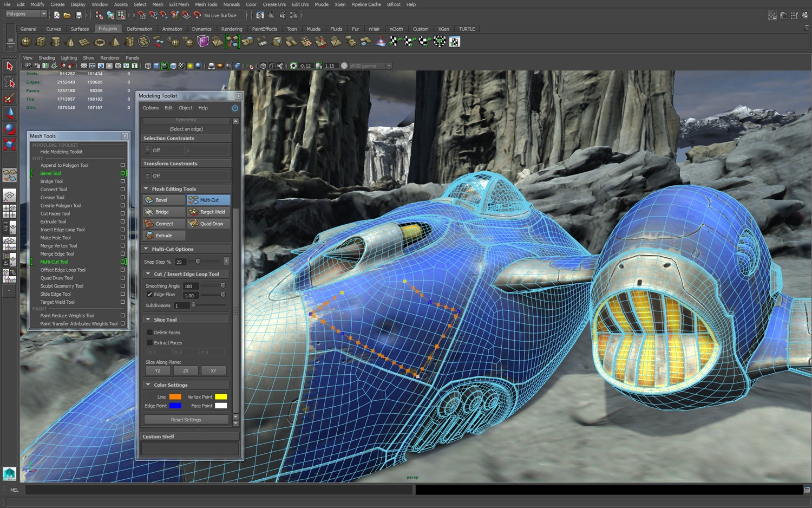The width and height of the screenshot is (812, 508).
Task: Select the arrow Select tool in toolbox
Action: coord(9,66)
